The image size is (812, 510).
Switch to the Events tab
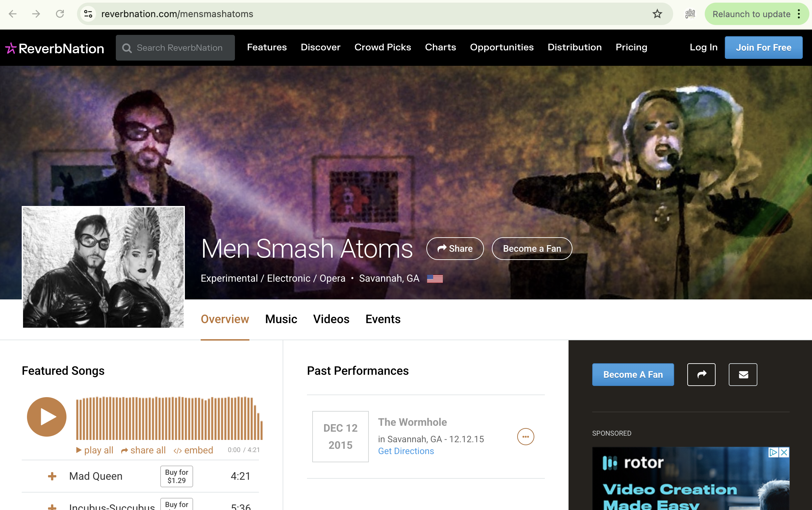point(383,319)
